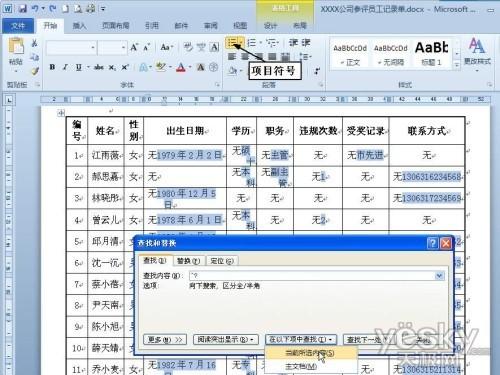Select the 正文 (Normal) style
This screenshot has height=375, width=500.
(x=350, y=55)
